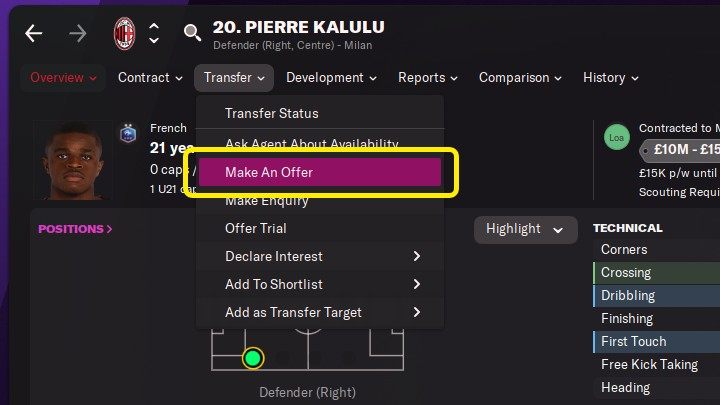
Task: Open the Highlight dropdown
Action: 525,229
